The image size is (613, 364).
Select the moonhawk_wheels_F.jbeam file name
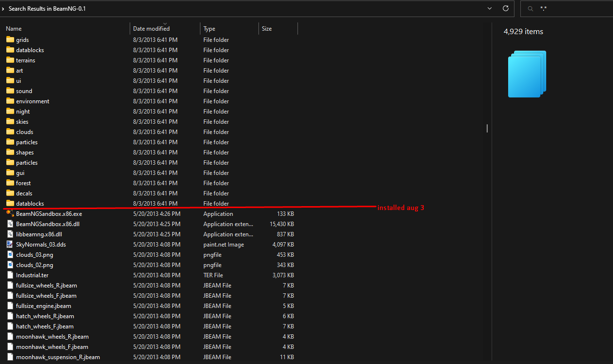pos(52,347)
